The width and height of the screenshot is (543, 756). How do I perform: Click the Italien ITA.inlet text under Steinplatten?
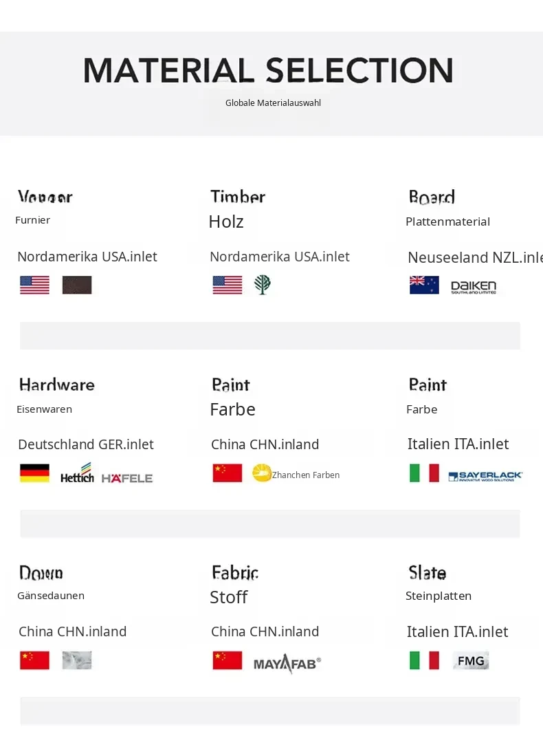pyautogui.click(x=457, y=631)
